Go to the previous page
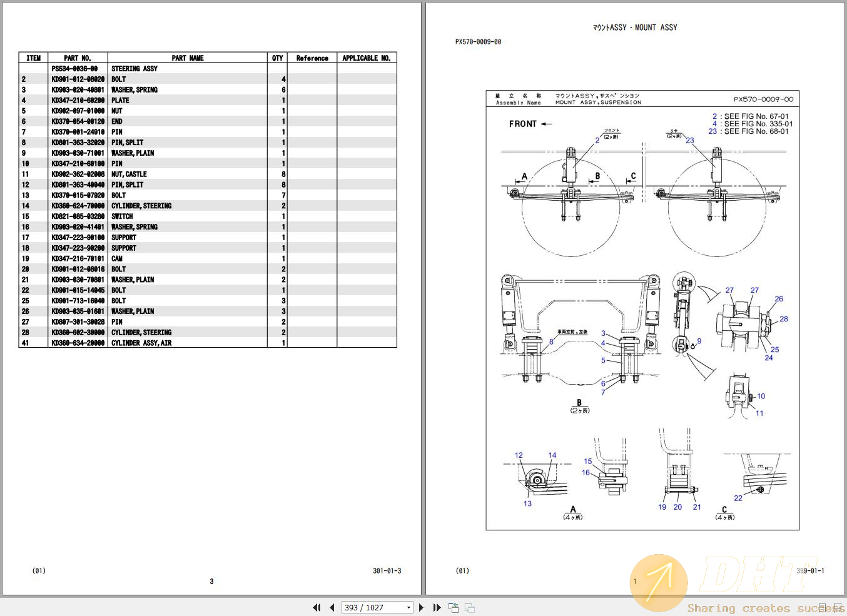847x616 pixels. [332, 607]
